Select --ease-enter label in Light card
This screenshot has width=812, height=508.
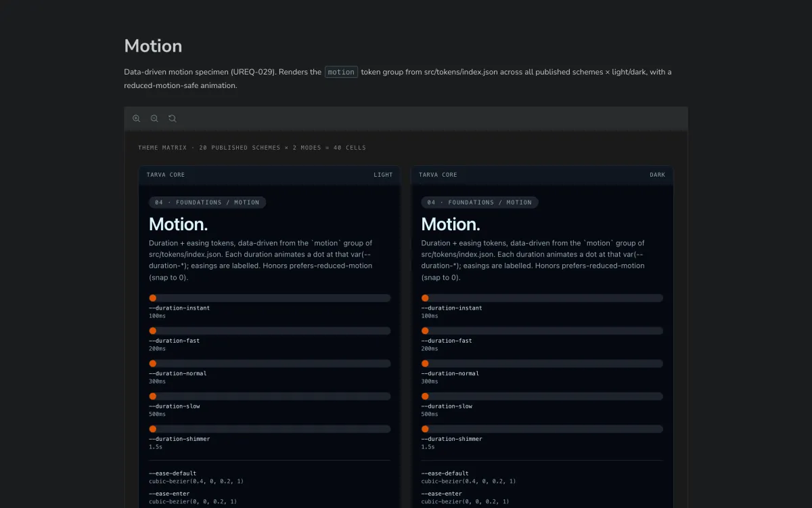170,494
